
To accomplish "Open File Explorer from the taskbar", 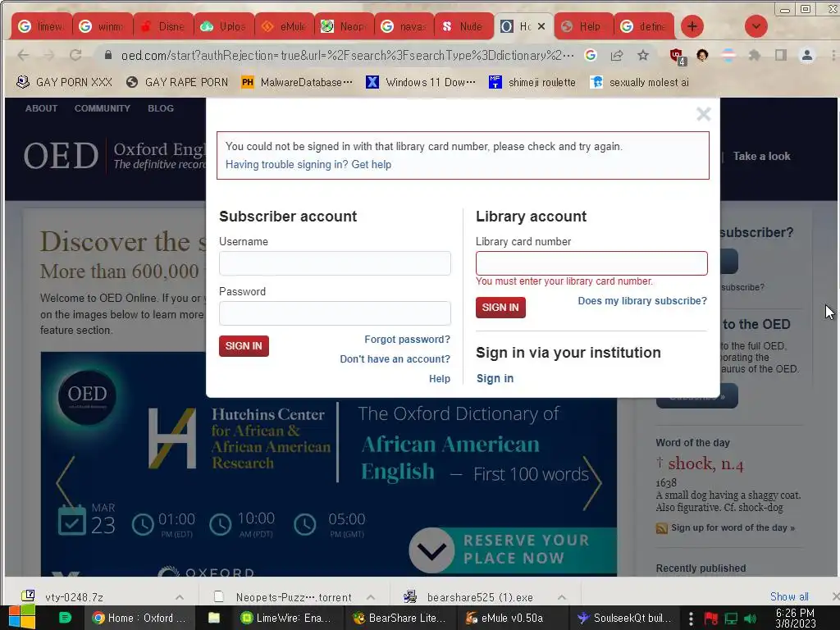I will pyautogui.click(x=214, y=618).
